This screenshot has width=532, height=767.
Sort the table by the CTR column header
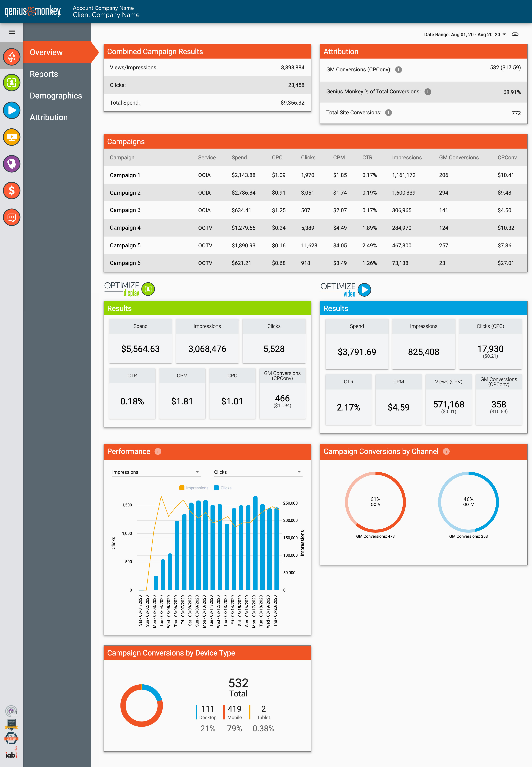pyautogui.click(x=367, y=158)
